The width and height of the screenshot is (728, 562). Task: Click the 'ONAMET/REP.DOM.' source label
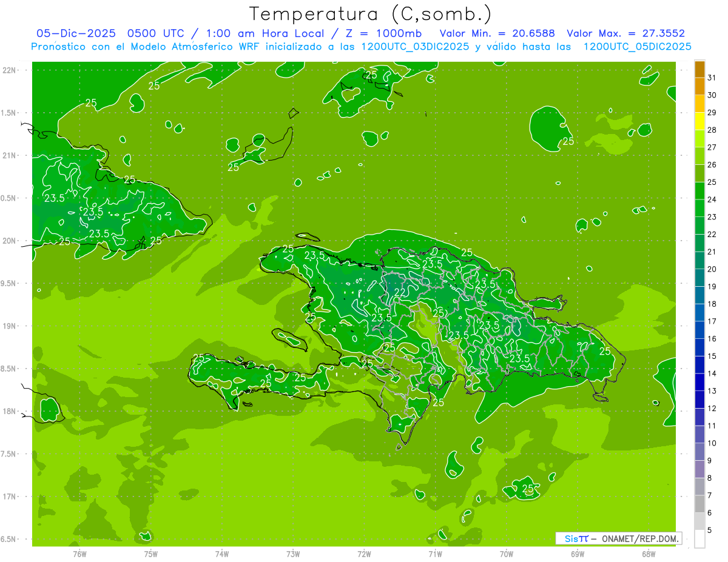[640, 538]
